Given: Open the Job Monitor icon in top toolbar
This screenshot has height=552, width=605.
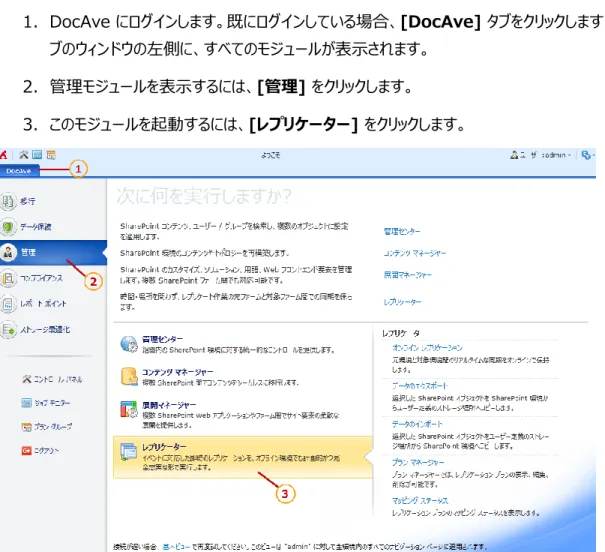Looking at the screenshot, I should click(37, 155).
